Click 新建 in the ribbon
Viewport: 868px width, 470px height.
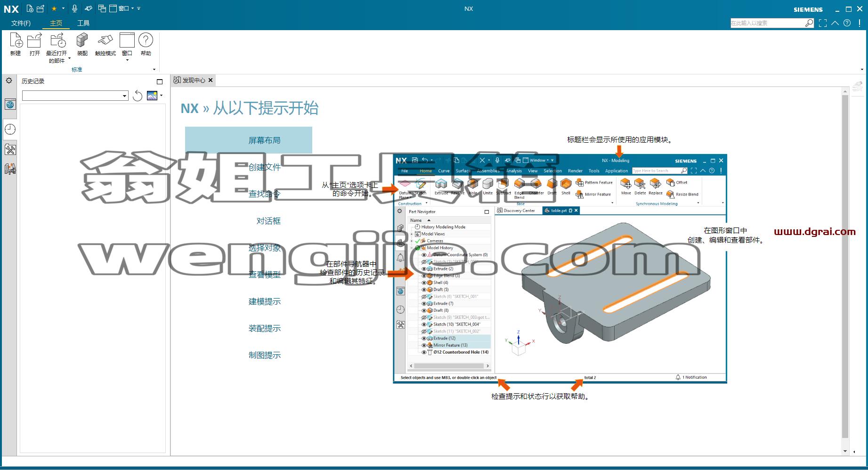point(16,45)
